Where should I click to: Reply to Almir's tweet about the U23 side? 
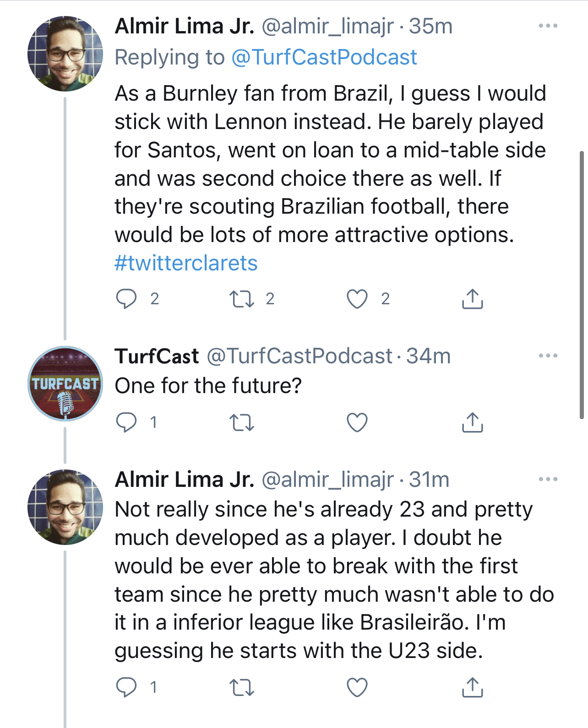pyautogui.click(x=126, y=687)
